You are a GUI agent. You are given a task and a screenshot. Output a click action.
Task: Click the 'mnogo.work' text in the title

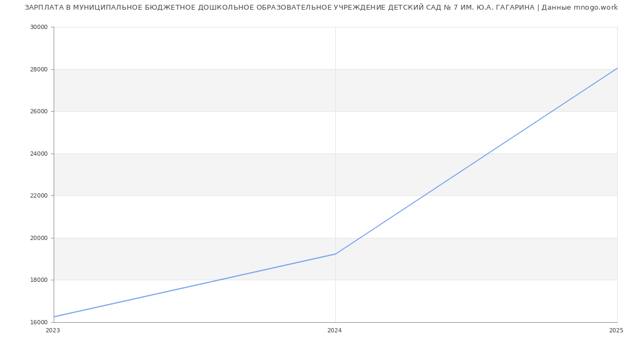coord(596,8)
